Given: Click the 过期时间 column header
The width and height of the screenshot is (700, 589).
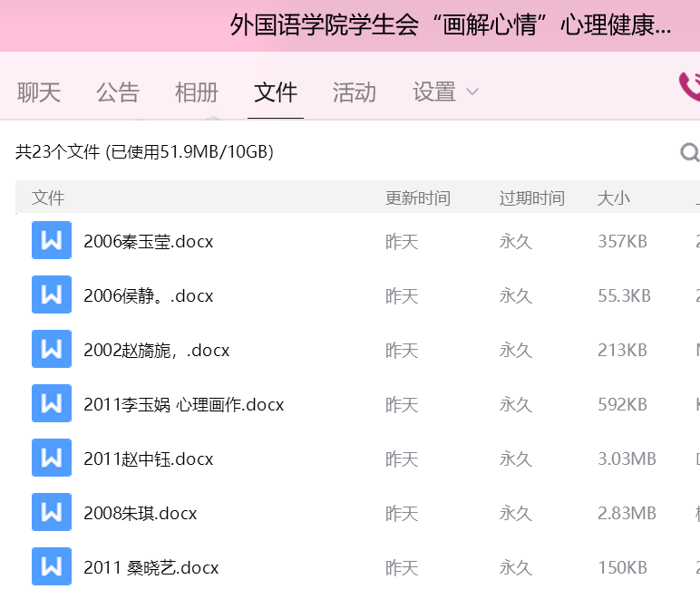Looking at the screenshot, I should pos(531,198).
